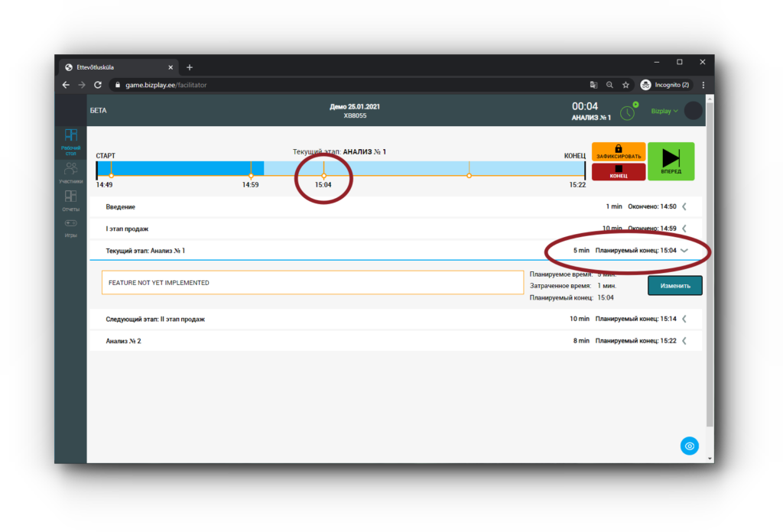Collapse the current stage Анализ № 1 chevron
The height and width of the screenshot is (532, 783).
[684, 251]
